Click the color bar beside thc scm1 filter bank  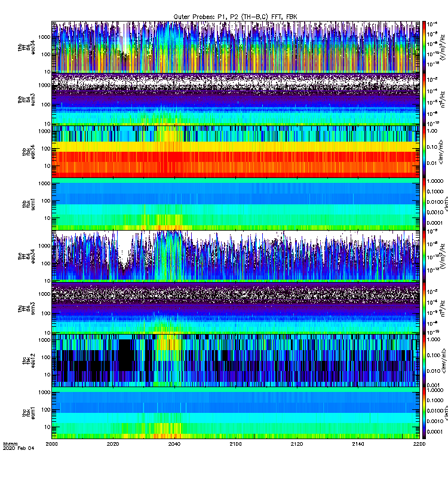tap(424, 413)
